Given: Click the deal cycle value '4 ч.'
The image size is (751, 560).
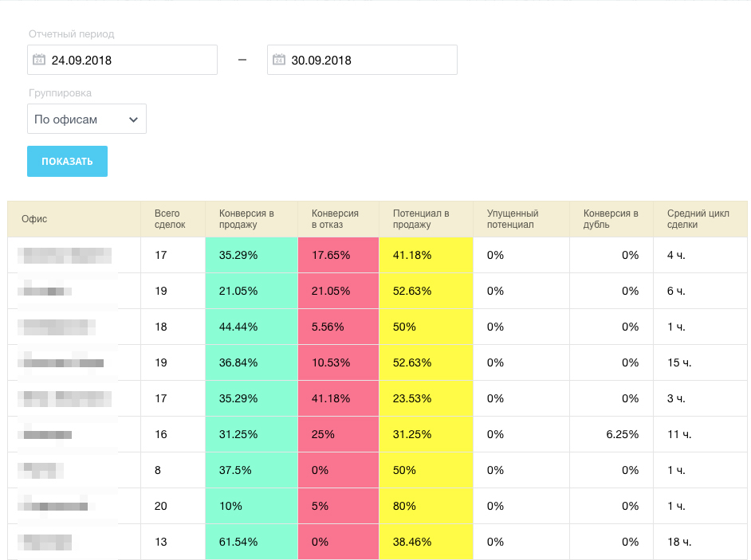Looking at the screenshot, I should tap(676, 255).
